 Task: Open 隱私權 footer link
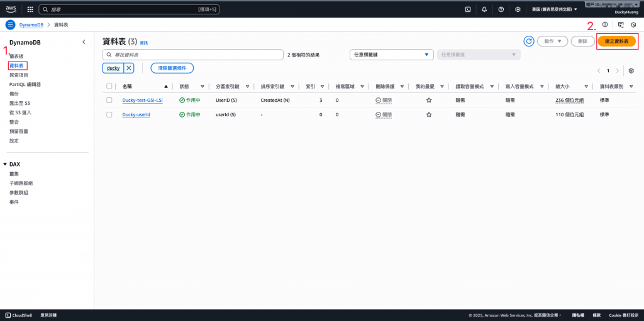point(578,315)
